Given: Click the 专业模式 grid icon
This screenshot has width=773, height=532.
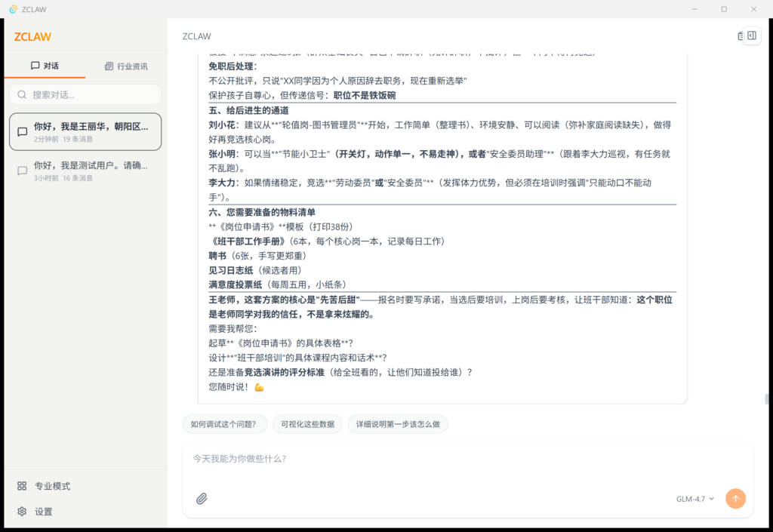Looking at the screenshot, I should 22,486.
